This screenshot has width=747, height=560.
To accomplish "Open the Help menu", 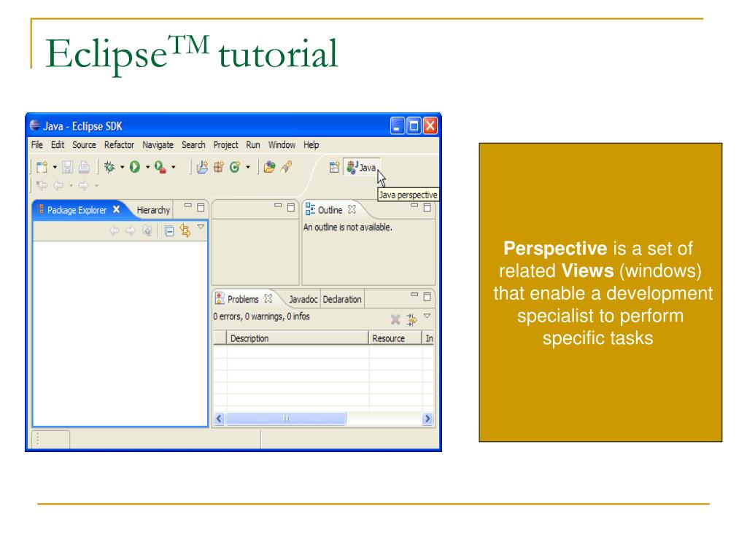I will click(311, 145).
